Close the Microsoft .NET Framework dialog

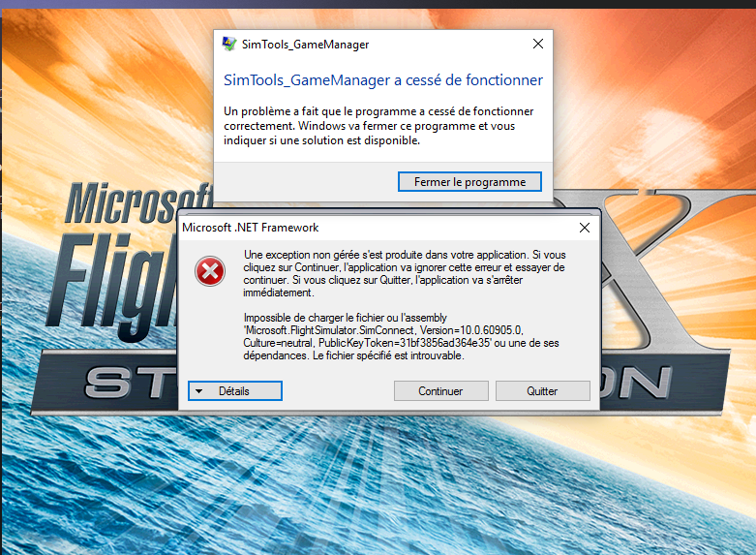[585, 228]
